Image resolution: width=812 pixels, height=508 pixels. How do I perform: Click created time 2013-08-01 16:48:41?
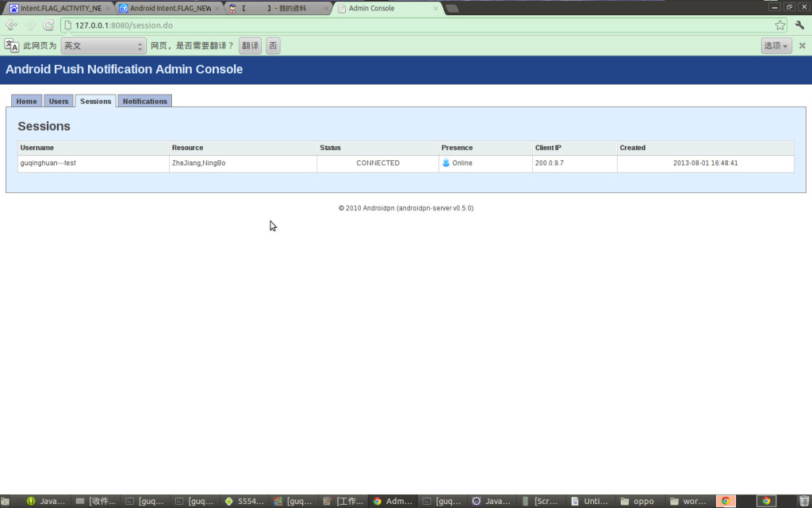pos(705,163)
